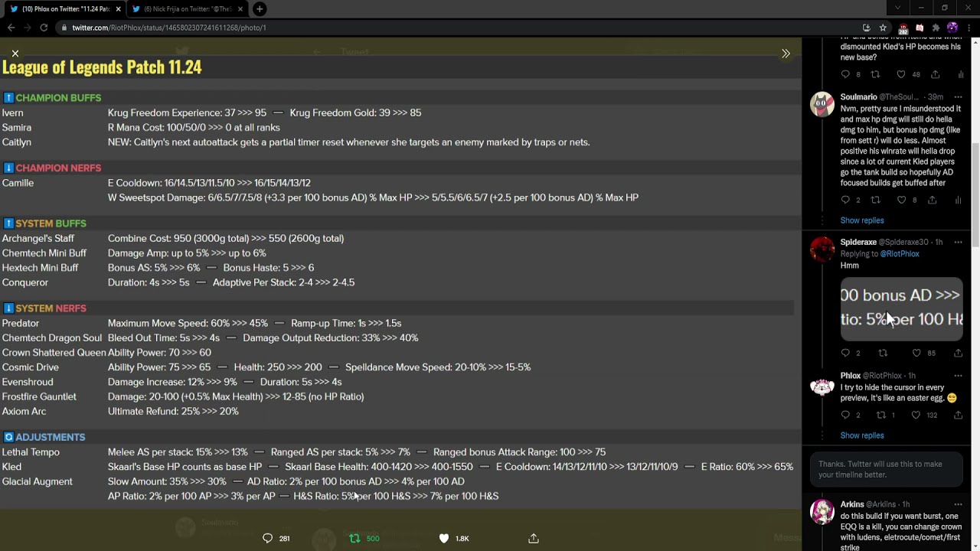980x551 pixels.
Task: Open Soulmario's profile name
Action: tap(858, 97)
